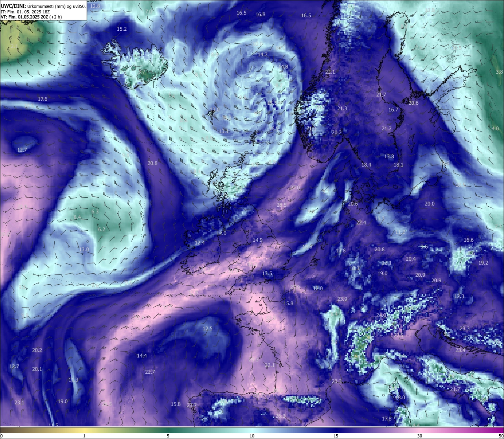
Task: Click the 19.2 value on the map
Action: tap(483, 263)
